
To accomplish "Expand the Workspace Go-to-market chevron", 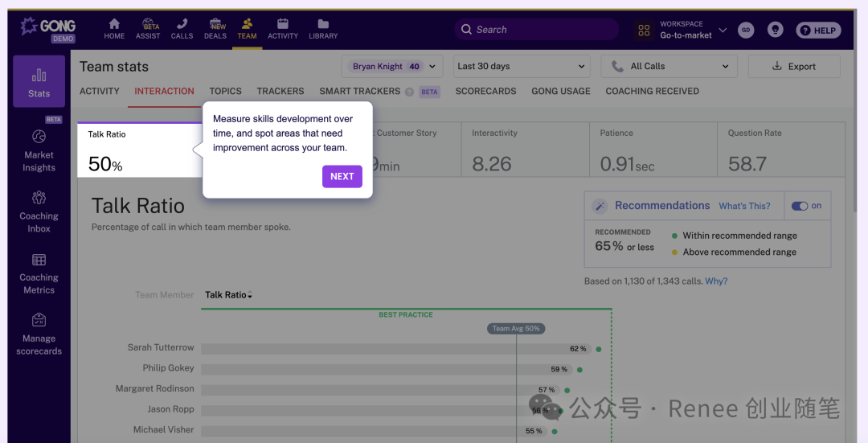I will [723, 30].
